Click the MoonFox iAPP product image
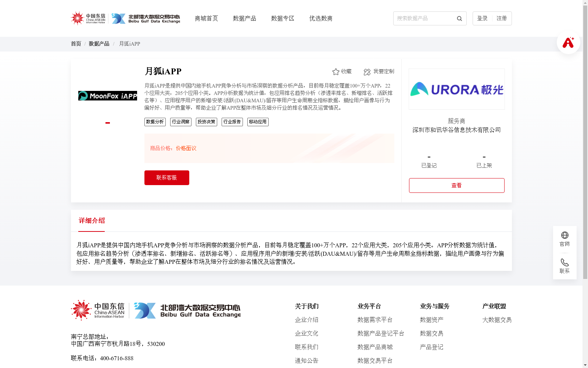The height and width of the screenshot is (368, 588). pos(108,96)
